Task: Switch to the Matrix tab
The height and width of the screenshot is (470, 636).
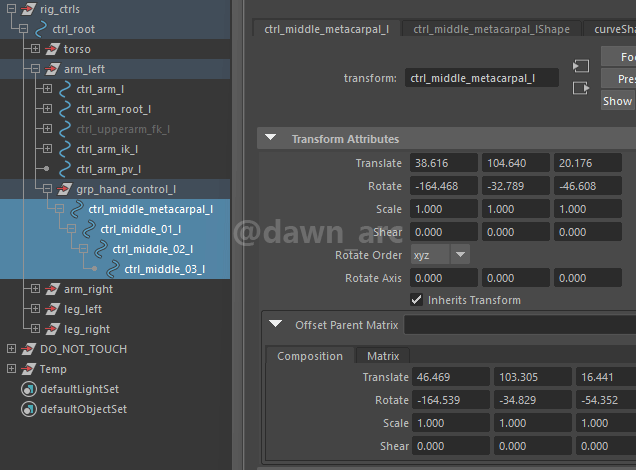Action: pyautogui.click(x=383, y=356)
